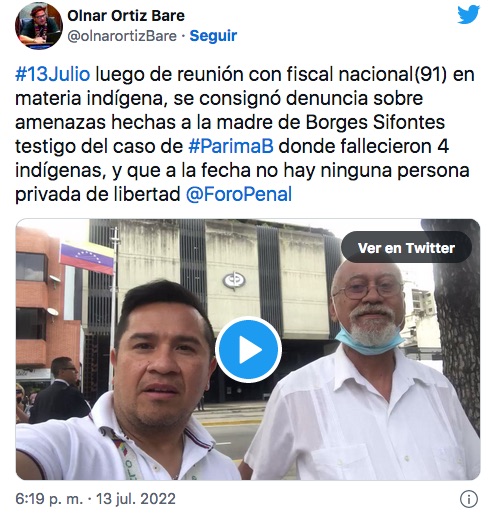Click the Venezuelan flag in the video
This screenshot has height=515, width=496.
click(86, 257)
